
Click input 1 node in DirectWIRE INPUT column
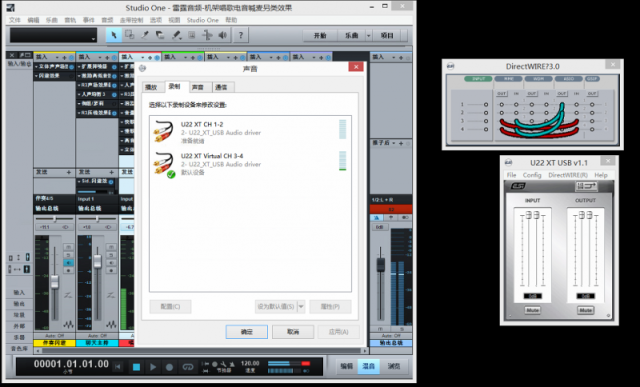point(486,105)
